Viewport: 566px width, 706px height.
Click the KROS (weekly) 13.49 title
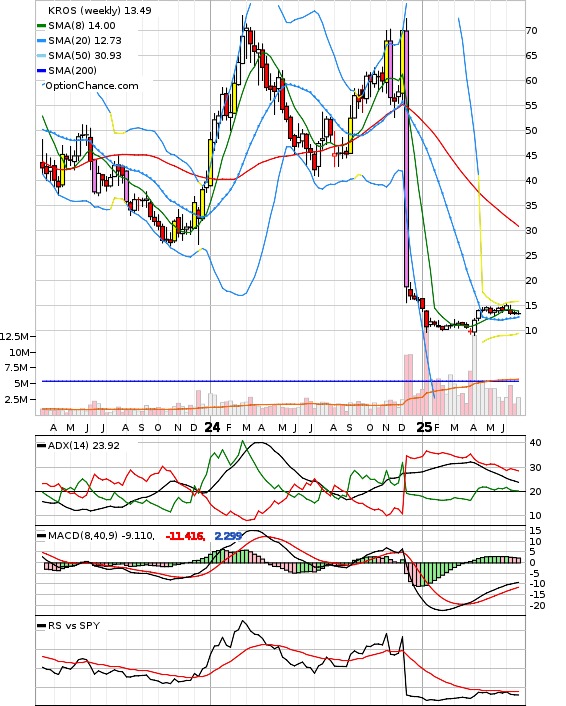pyautogui.click(x=100, y=10)
